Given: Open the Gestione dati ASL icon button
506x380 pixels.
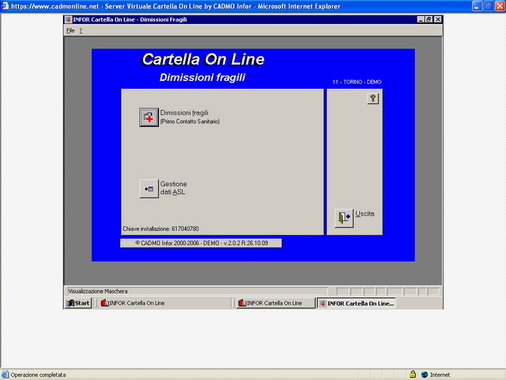Looking at the screenshot, I should (149, 189).
